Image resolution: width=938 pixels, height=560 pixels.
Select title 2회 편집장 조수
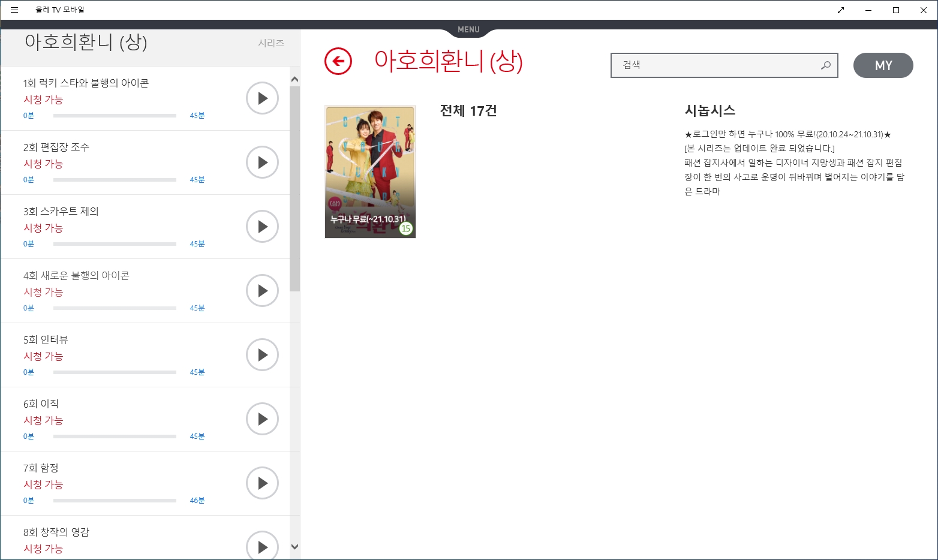point(56,147)
